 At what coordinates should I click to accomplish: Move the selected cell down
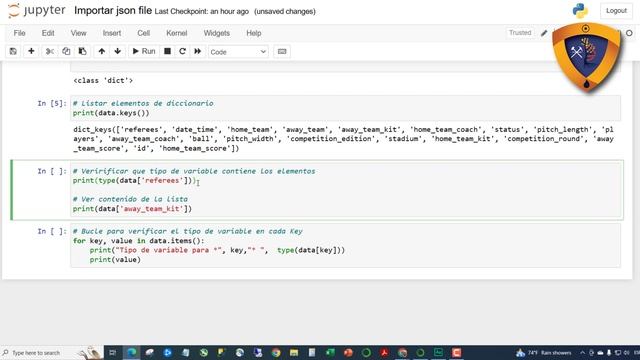tap(118, 51)
